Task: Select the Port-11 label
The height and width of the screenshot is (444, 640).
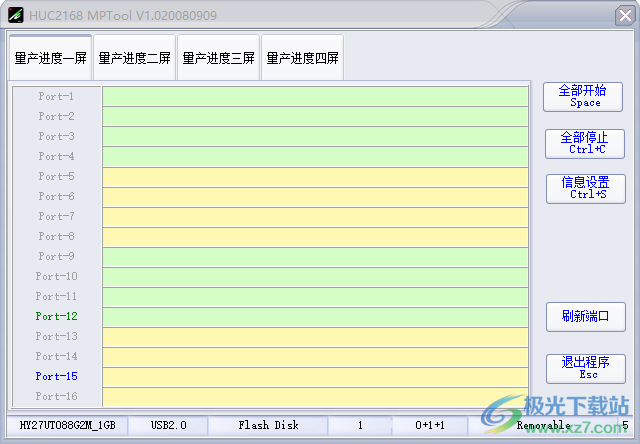Action: pos(56,296)
